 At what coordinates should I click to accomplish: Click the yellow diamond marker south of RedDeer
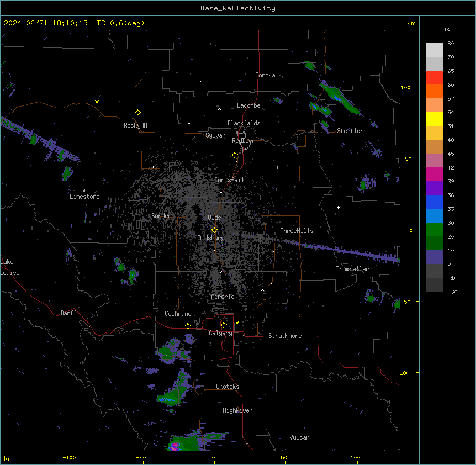(x=235, y=155)
